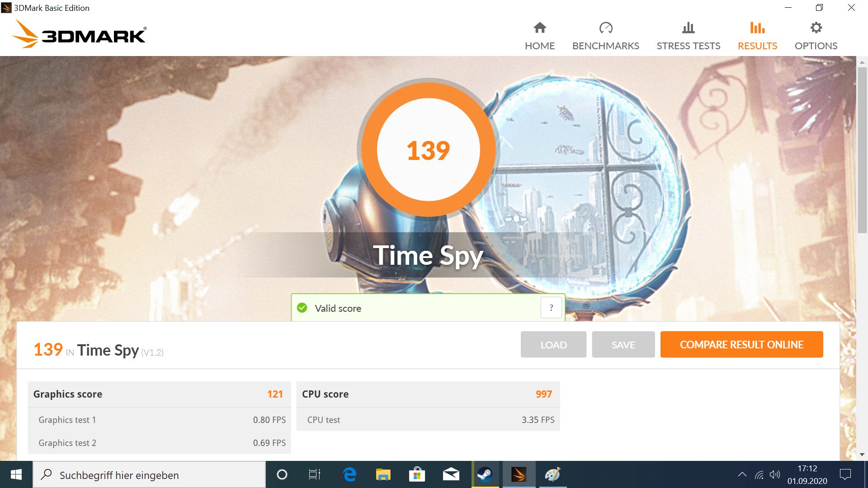Open Steam from the taskbar
Screen dimensions: 868x488
(485, 474)
